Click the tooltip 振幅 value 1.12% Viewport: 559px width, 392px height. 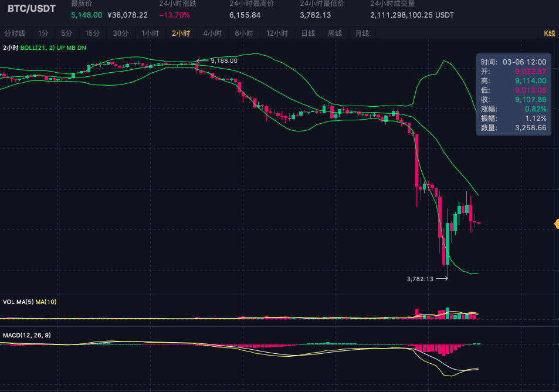click(536, 118)
